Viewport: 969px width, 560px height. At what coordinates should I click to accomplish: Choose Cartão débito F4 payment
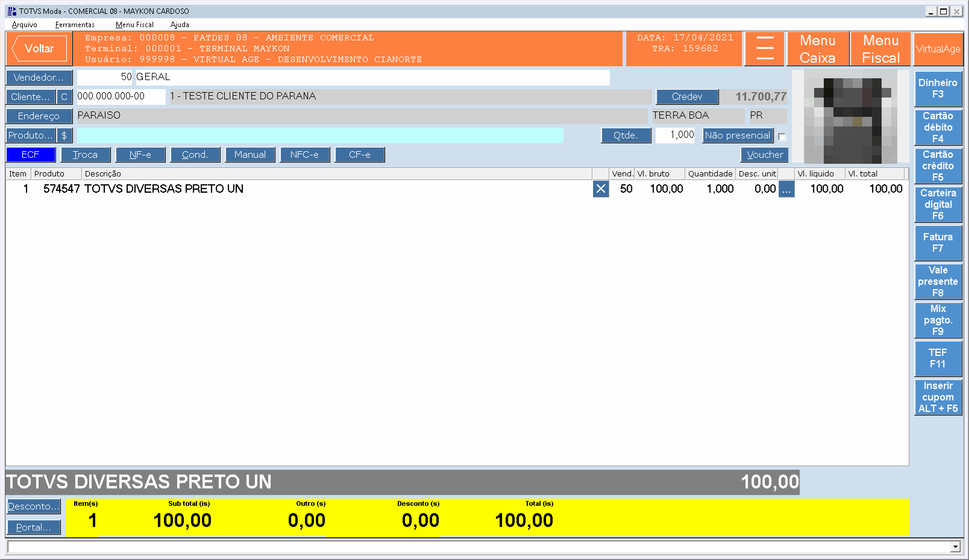938,127
